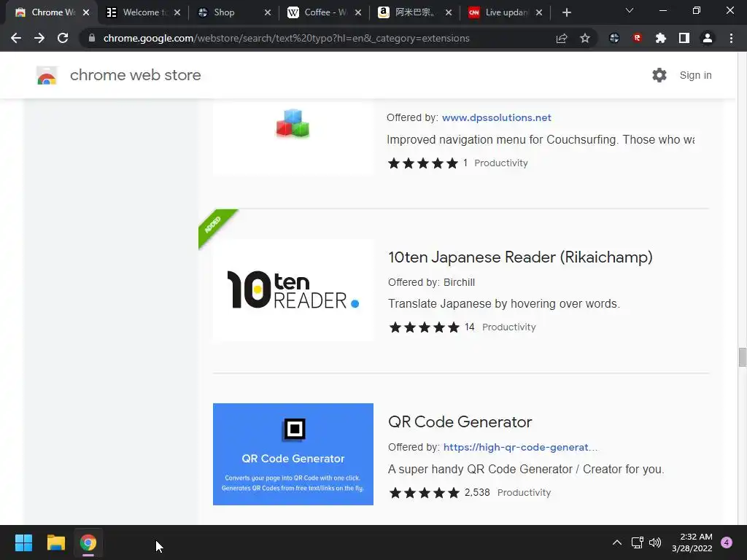Close the Coffee tab

(358, 13)
